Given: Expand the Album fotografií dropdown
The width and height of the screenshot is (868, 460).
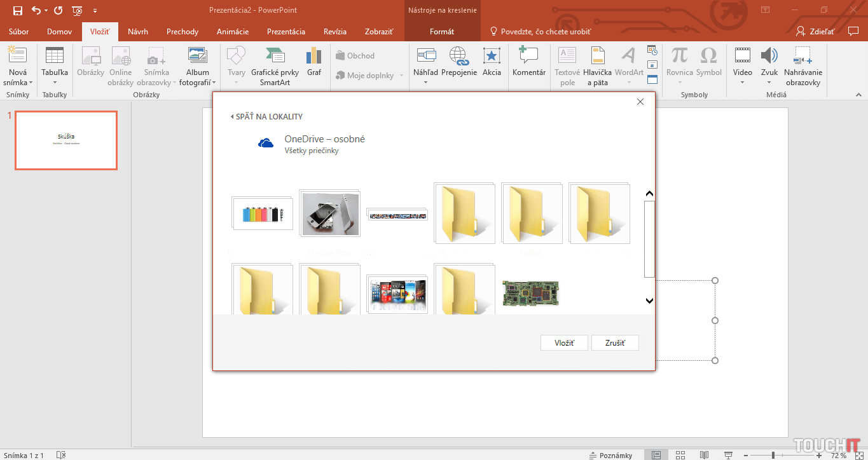Looking at the screenshot, I should point(214,83).
